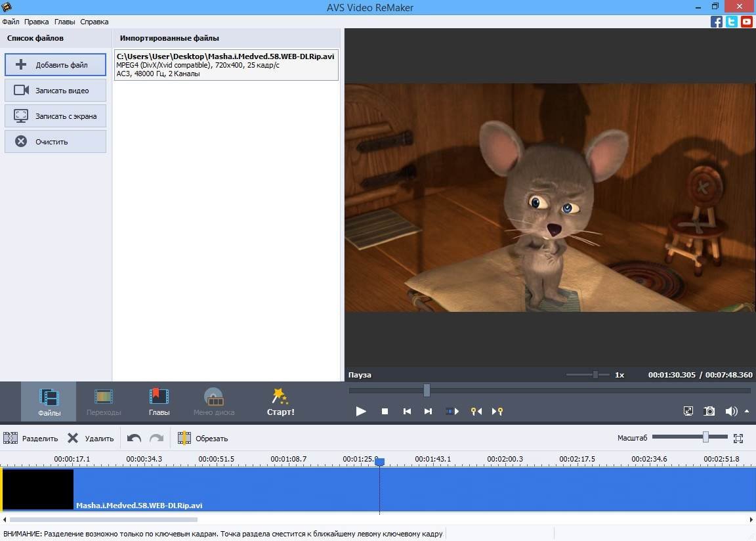Go to the previous keyframe
Image resolution: width=756 pixels, height=541 pixels.
[476, 411]
